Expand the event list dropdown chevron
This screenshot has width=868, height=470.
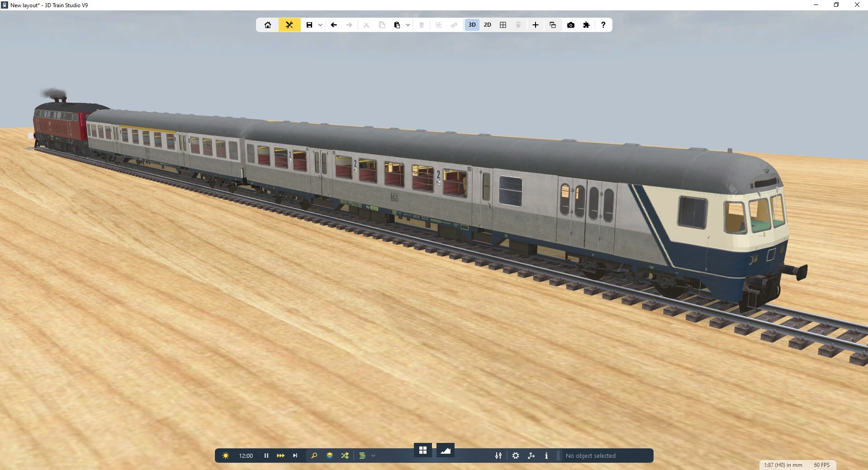coord(373,456)
